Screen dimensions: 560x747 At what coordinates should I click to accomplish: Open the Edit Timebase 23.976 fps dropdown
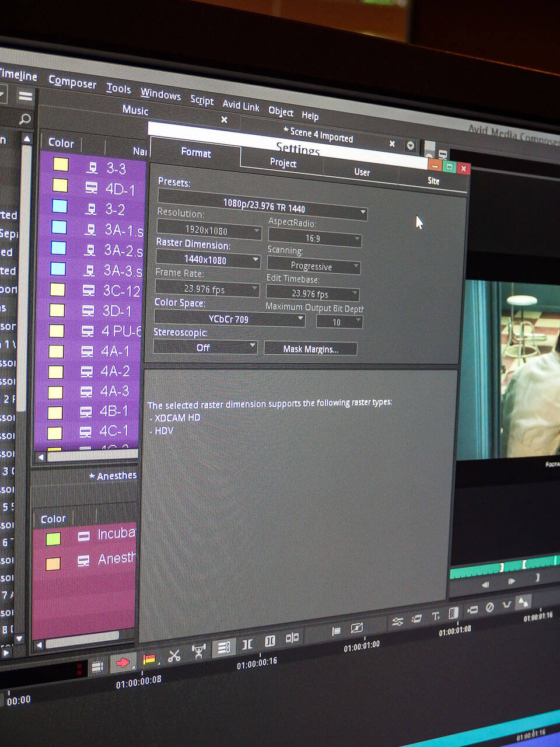pos(313,294)
